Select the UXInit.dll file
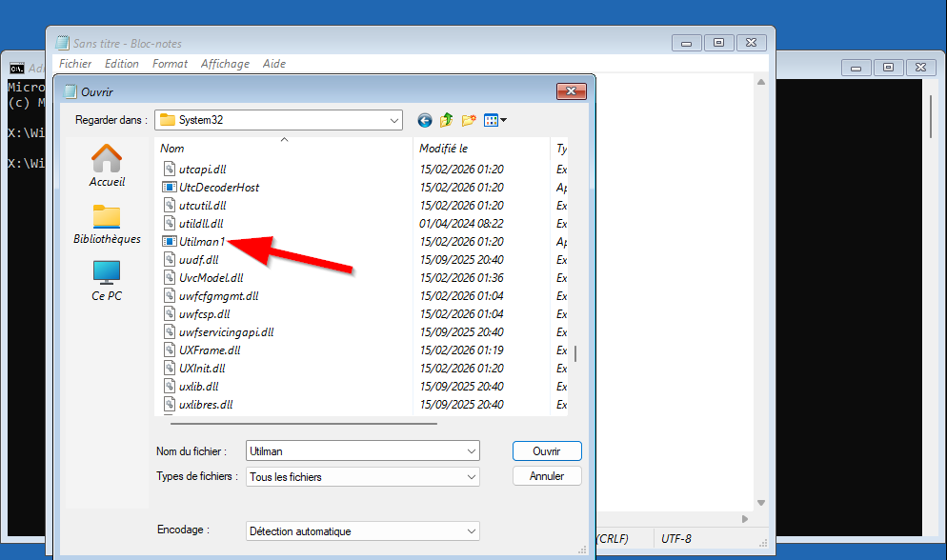The image size is (947, 560). 201,369
